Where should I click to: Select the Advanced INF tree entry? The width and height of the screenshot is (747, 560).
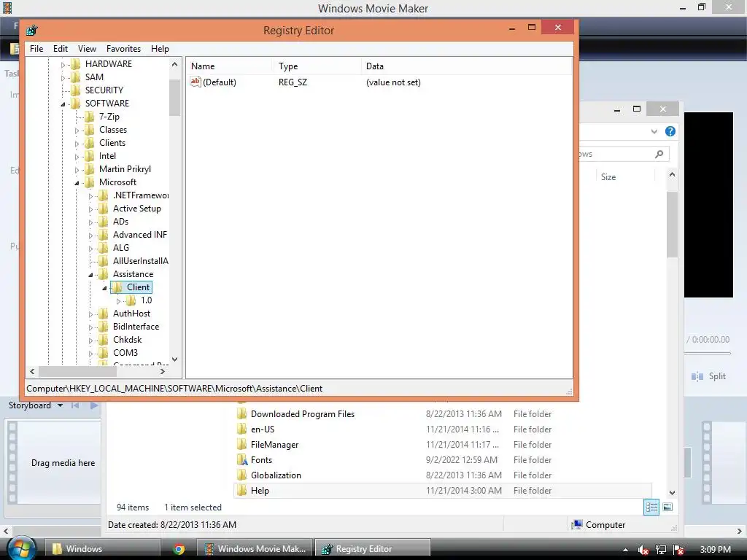click(140, 235)
